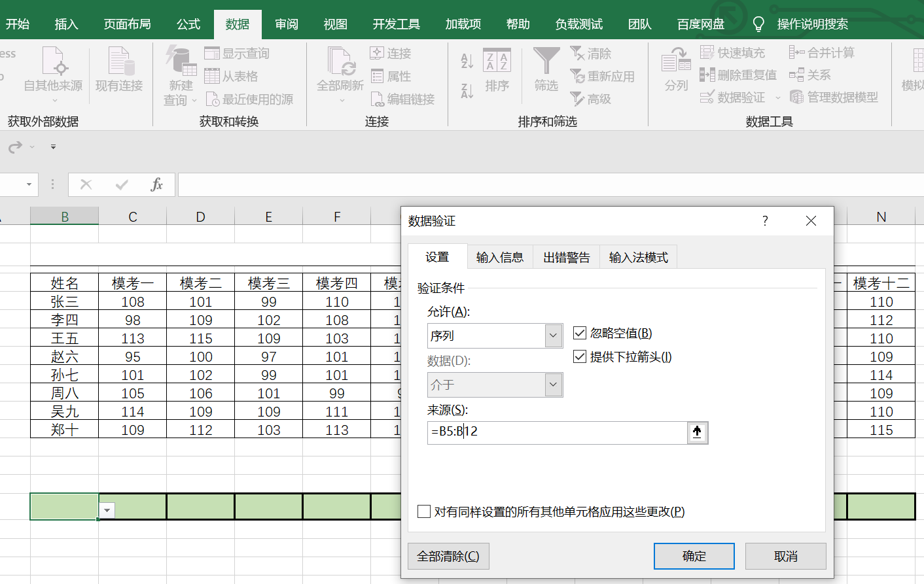Open customize quick access toolbar dropdown

click(53, 147)
